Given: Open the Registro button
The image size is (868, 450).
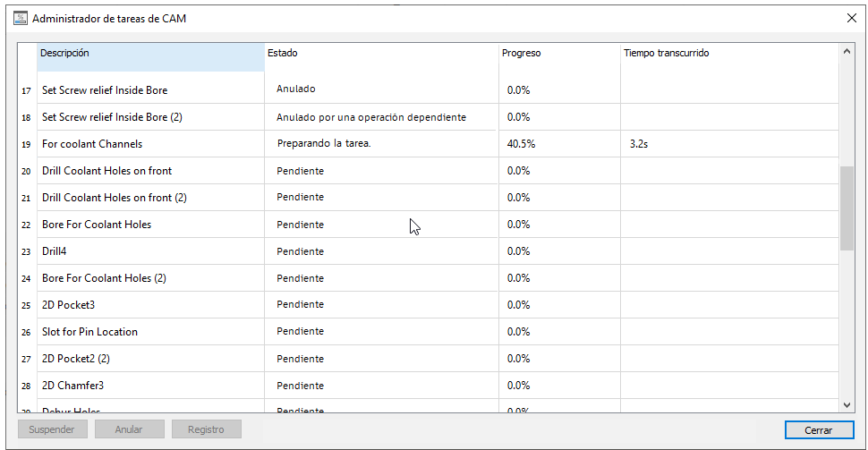Looking at the screenshot, I should 206,429.
